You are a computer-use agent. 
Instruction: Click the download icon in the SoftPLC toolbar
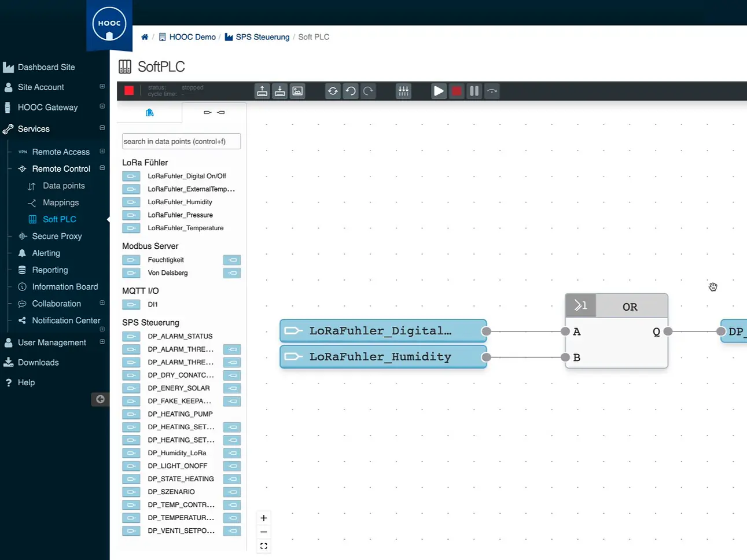(280, 91)
